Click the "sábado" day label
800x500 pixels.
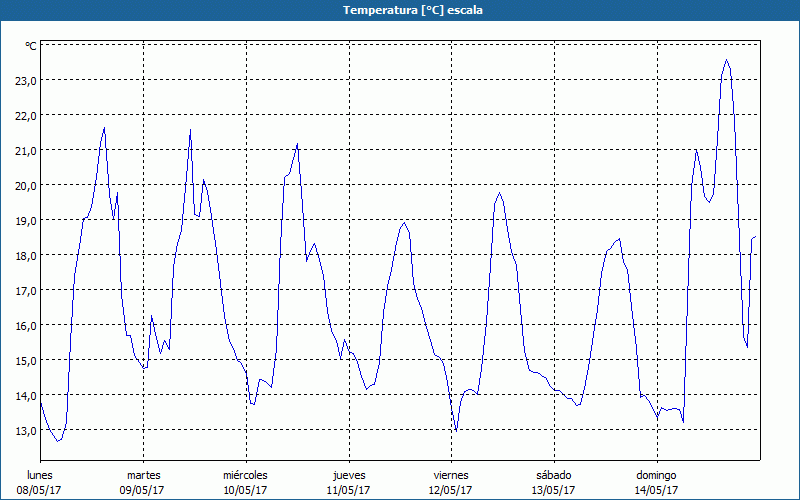pos(553,475)
